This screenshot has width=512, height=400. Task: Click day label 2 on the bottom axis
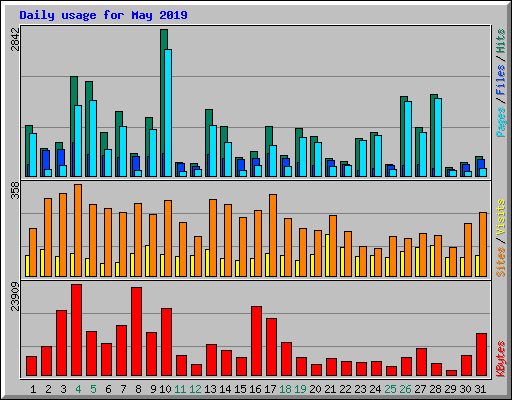(x=48, y=389)
